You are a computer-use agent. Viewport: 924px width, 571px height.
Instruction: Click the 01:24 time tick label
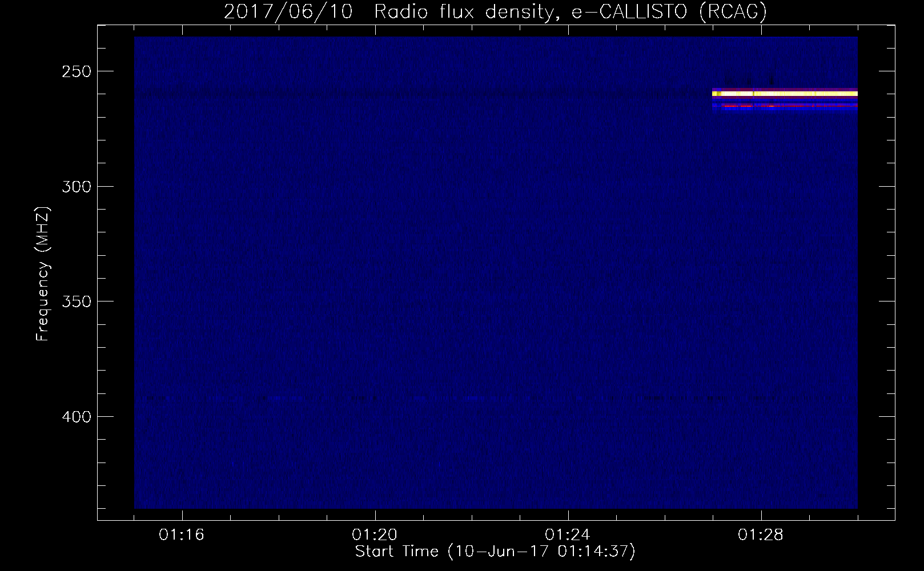(568, 535)
